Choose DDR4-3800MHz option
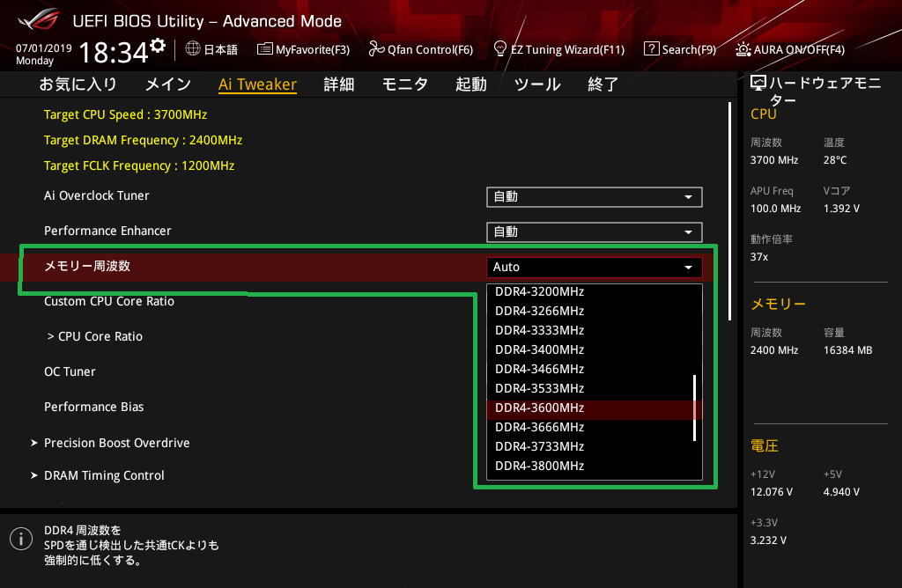 point(591,467)
